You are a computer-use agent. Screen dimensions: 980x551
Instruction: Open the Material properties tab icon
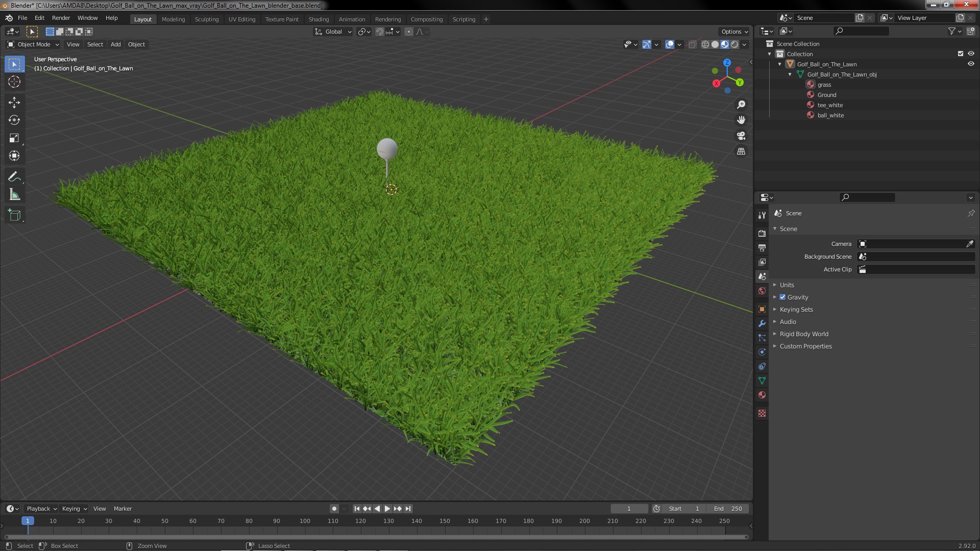click(762, 395)
